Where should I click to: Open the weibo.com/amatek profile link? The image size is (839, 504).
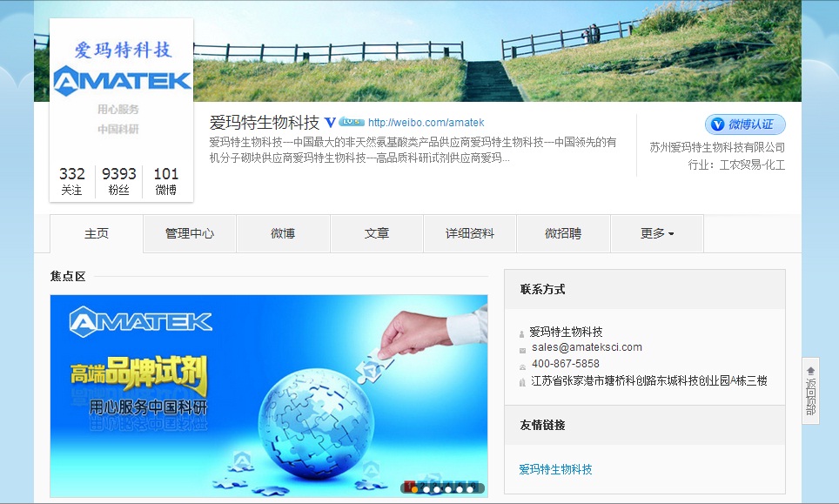(426, 123)
